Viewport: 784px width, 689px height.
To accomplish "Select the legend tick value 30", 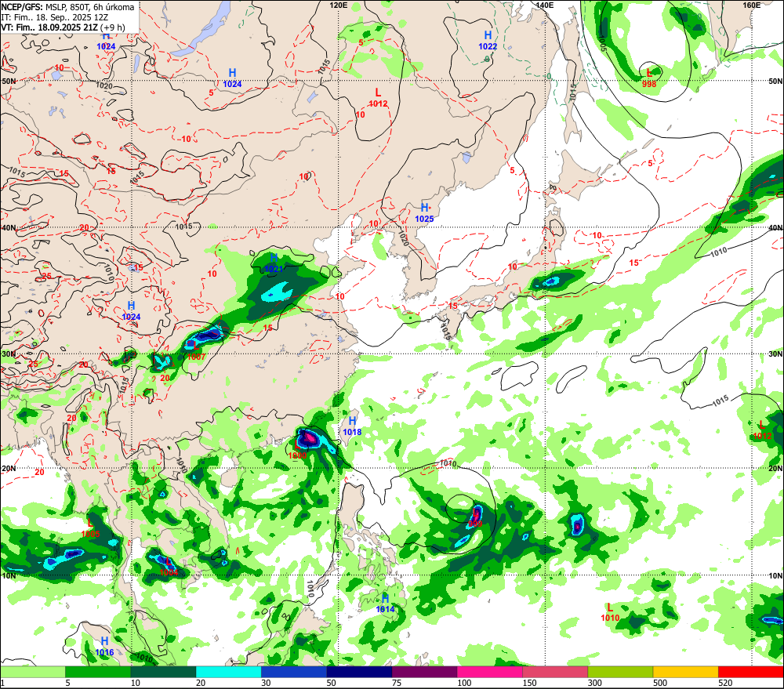I will pos(266,683).
